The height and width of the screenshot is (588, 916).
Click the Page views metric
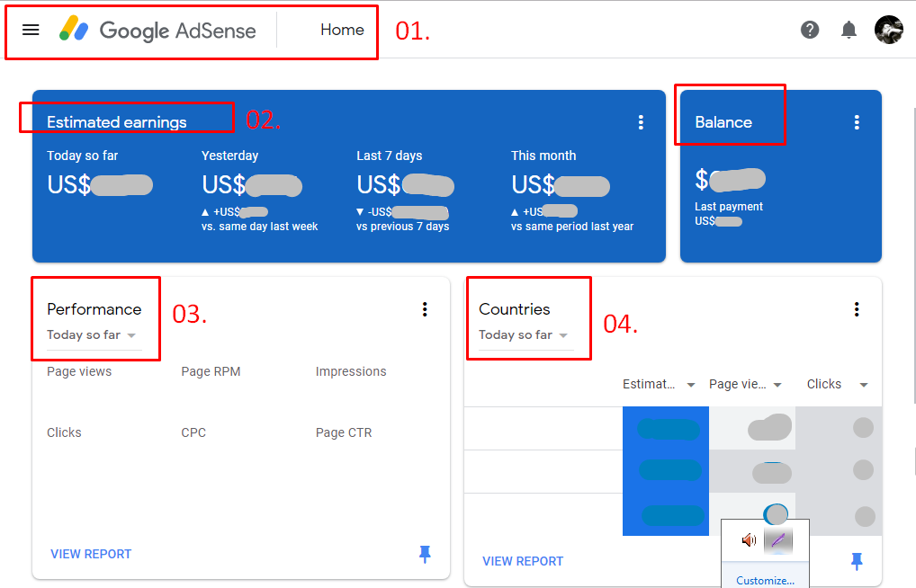(79, 371)
